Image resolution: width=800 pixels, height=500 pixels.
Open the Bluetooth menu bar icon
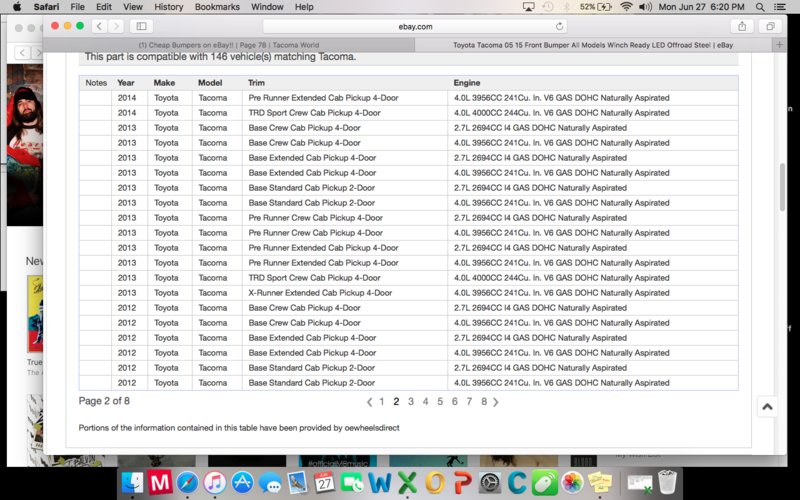(x=566, y=7)
